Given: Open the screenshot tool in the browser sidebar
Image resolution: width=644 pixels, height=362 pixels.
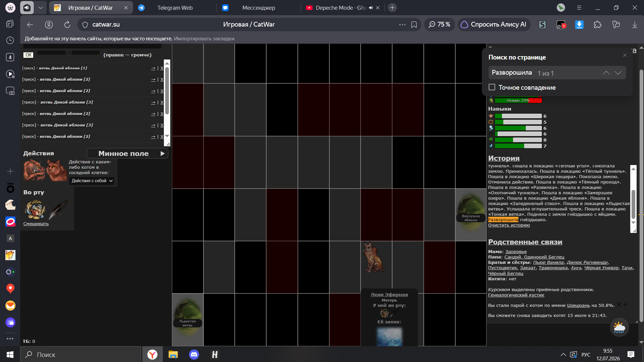Looking at the screenshot, I should pos(10,91).
